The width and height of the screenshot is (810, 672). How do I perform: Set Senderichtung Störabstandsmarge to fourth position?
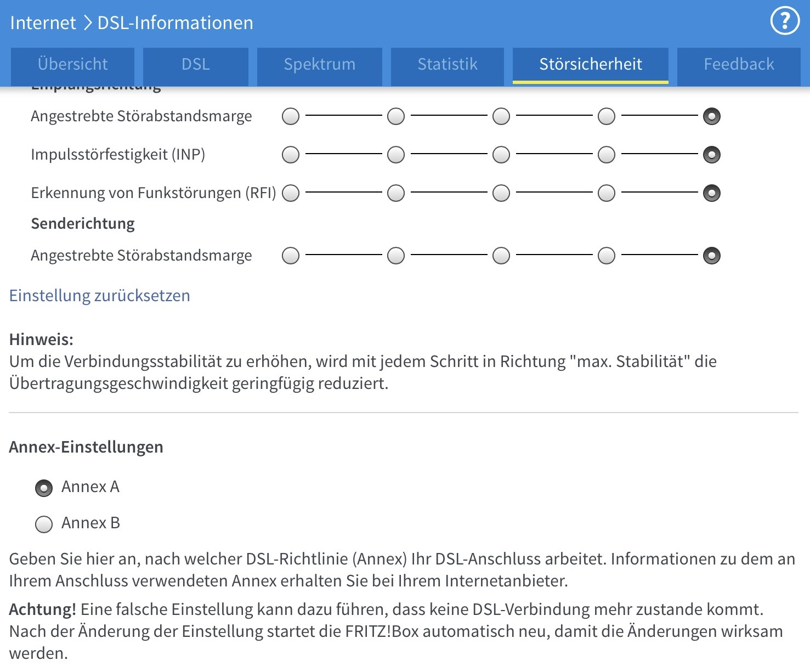point(607,256)
